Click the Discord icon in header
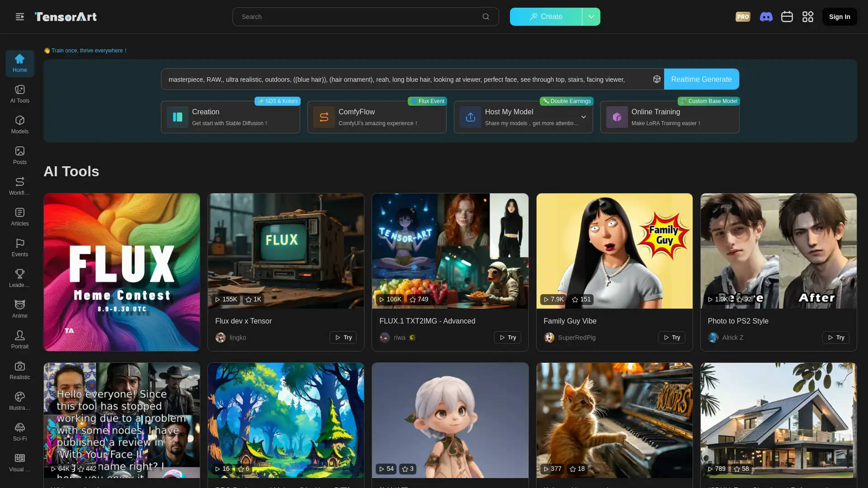Screen dimensions: 868x488 (766, 17)
